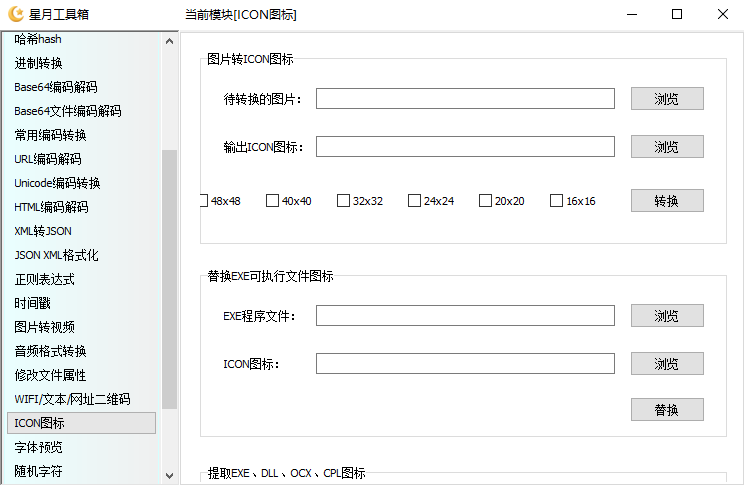Select 常用编码转换 in the list
This screenshot has width=744, height=485.
(50, 135)
